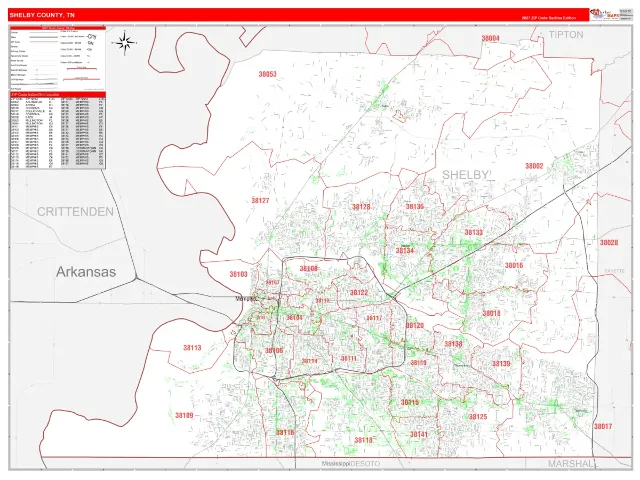The height and width of the screenshot is (480, 640).
Task: Select ZIP code 38117
Action: click(374, 318)
